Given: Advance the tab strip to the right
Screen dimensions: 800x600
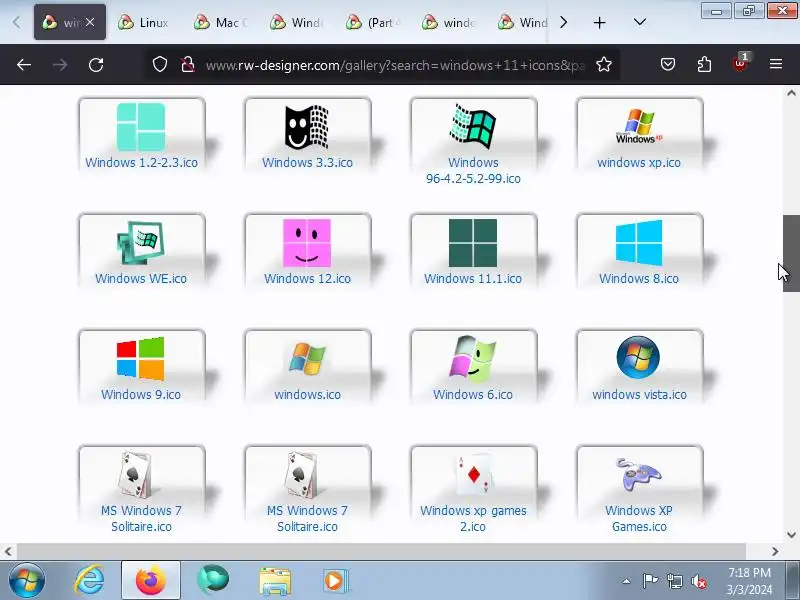Looking at the screenshot, I should tap(563, 22).
